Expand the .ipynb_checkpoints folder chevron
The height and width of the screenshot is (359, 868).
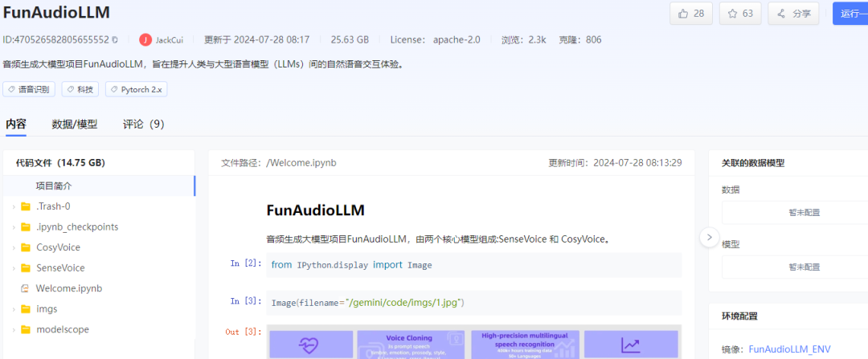14,226
